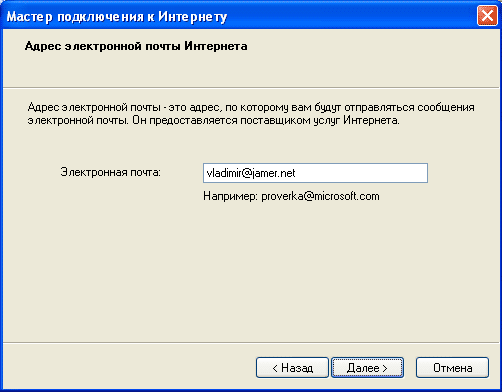Cancel the wizard with Отмена
Screen dimensions: 502x392
(x=452, y=368)
